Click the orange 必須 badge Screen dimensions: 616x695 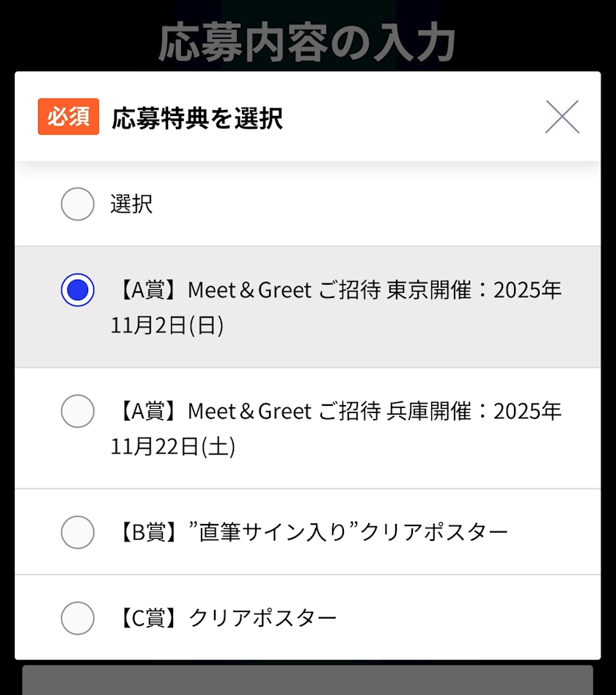[x=68, y=117]
